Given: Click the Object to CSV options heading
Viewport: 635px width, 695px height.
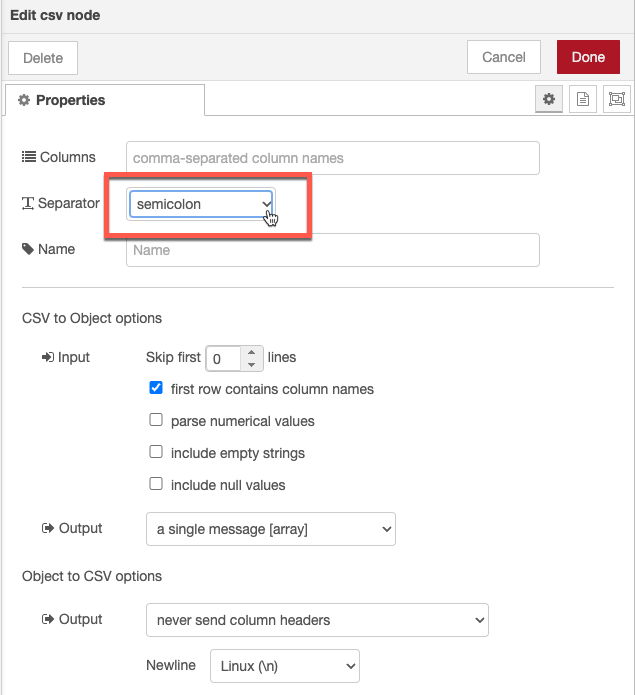Looking at the screenshot, I should tap(92, 576).
